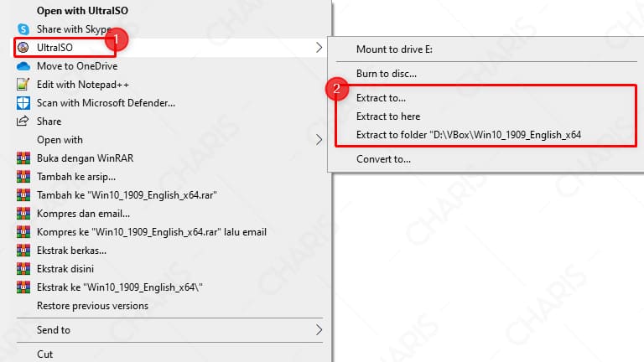Select Ekstrak ke "Win10_1909_English_x64\"

pyautogui.click(x=120, y=287)
